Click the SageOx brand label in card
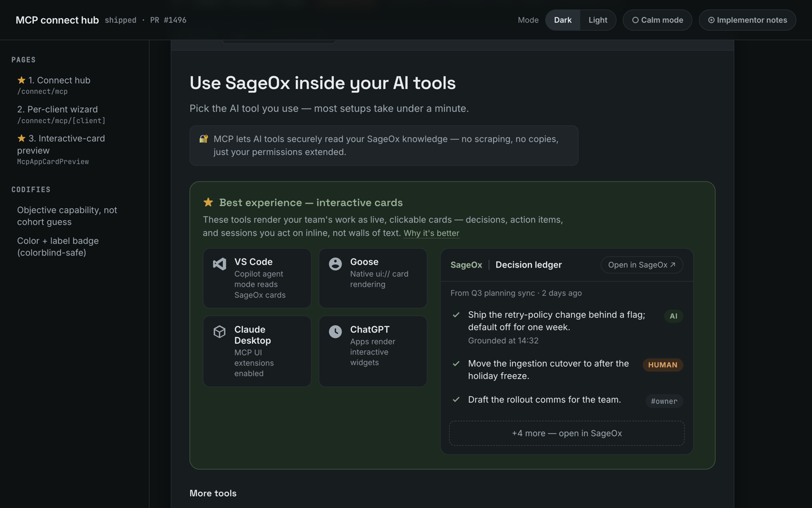Screen dimensions: 812x508 click(x=466, y=265)
